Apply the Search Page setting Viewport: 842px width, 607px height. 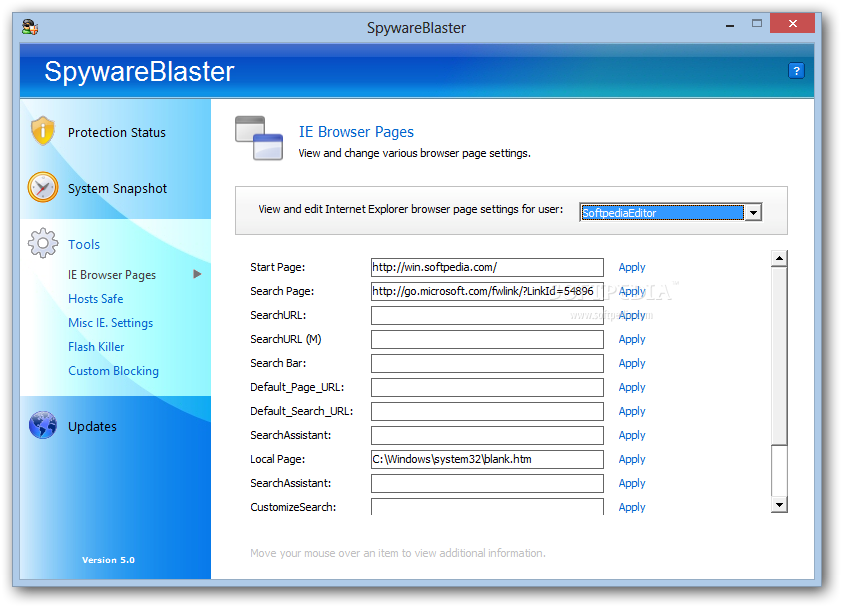[x=632, y=291]
